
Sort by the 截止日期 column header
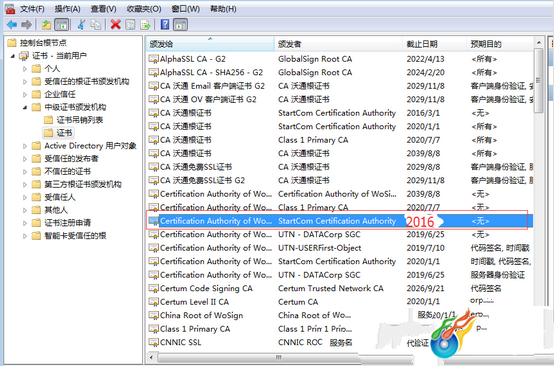coord(435,44)
